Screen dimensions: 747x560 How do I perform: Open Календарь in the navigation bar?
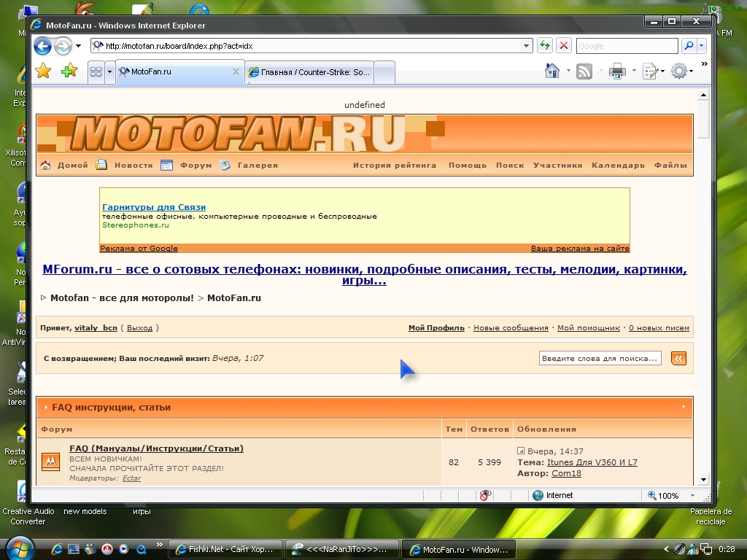click(619, 166)
